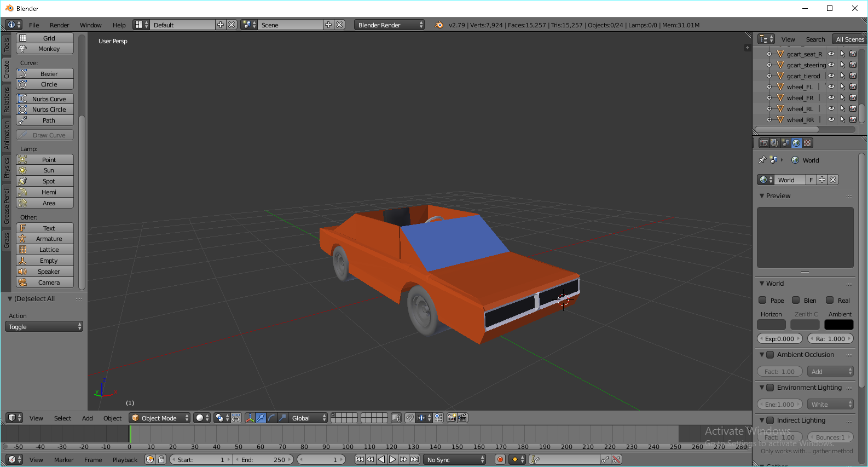The width and height of the screenshot is (868, 467).
Task: Click the black Ambient color swatch
Action: pyautogui.click(x=839, y=325)
